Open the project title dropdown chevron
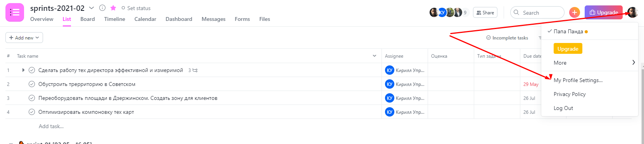Viewport: 644px width, 144px height. click(x=92, y=8)
